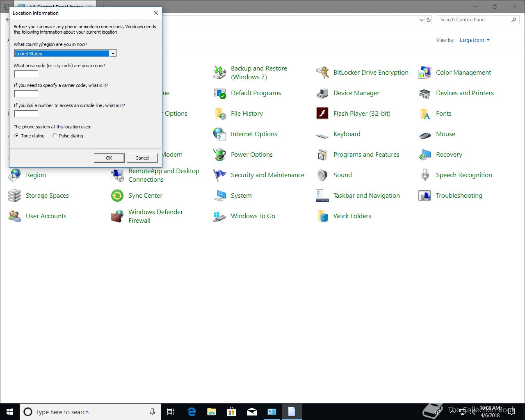
Task: Open Storage Spaces icon
Action: click(15, 196)
